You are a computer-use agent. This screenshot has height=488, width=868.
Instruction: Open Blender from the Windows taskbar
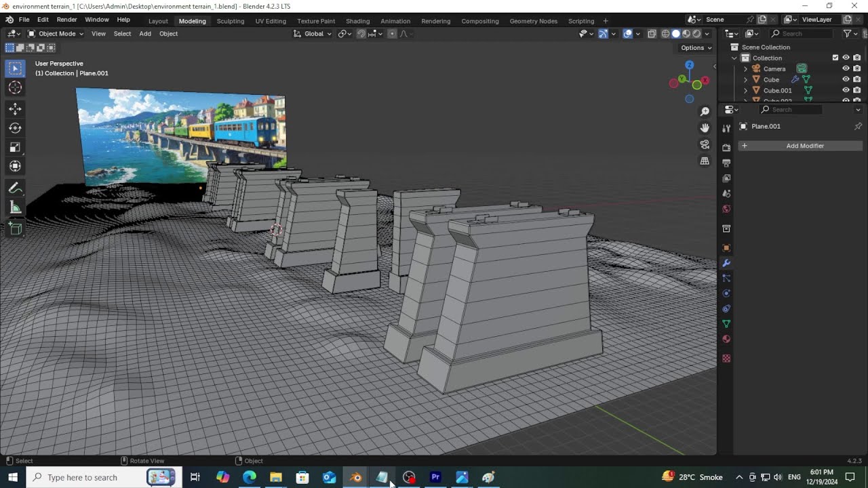click(356, 477)
